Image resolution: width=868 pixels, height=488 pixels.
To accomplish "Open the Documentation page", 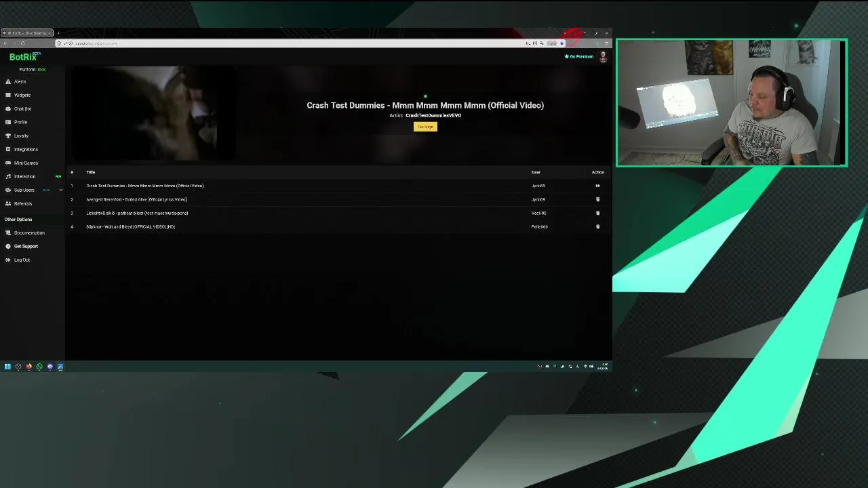I will click(x=29, y=232).
